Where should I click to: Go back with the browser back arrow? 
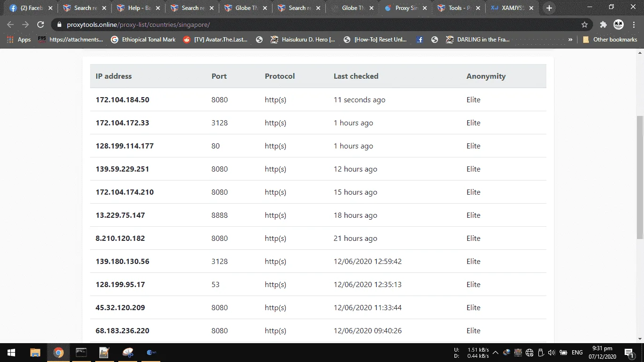10,25
